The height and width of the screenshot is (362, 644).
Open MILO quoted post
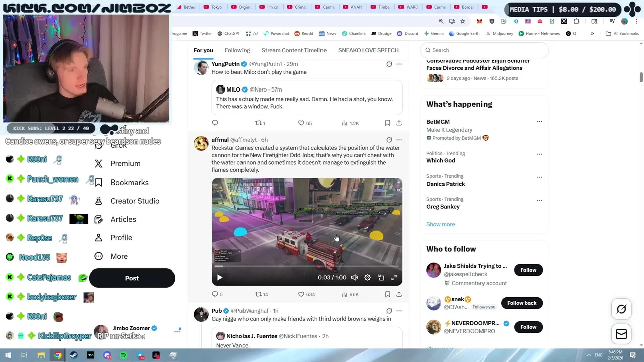pyautogui.click(x=307, y=98)
